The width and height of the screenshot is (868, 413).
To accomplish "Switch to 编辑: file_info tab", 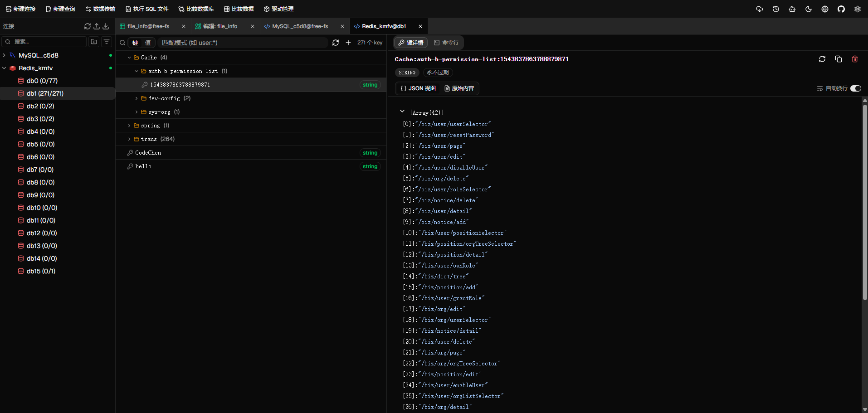I will pyautogui.click(x=220, y=26).
